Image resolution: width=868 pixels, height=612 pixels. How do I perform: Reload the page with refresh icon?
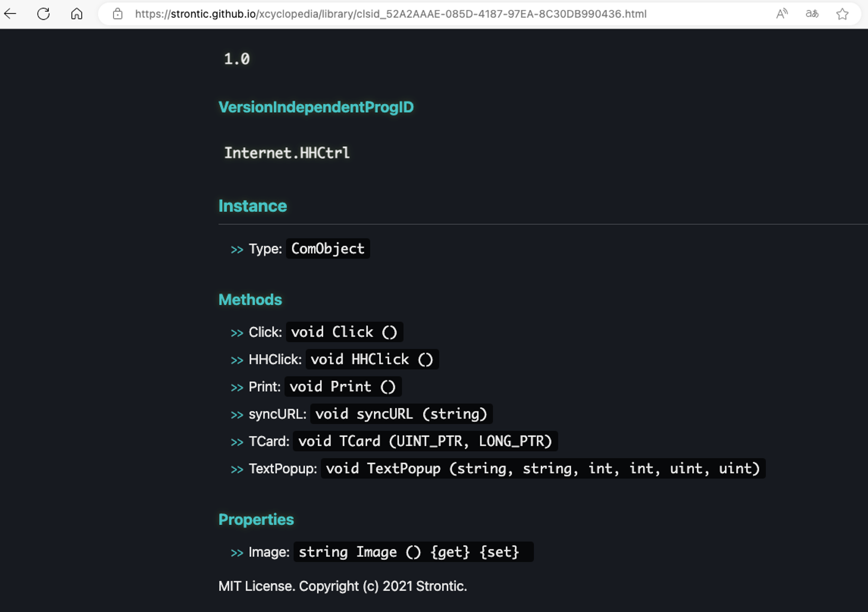point(43,14)
